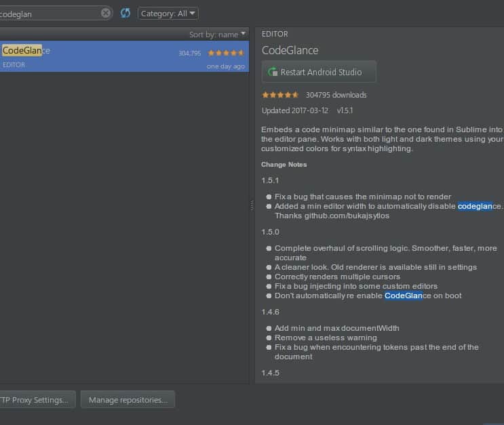Click highlighted CodeGlance in 'on boot' note
The image size is (504, 425).
click(404, 296)
